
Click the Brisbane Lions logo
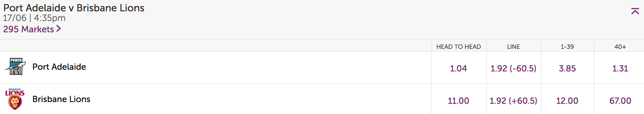(15, 99)
